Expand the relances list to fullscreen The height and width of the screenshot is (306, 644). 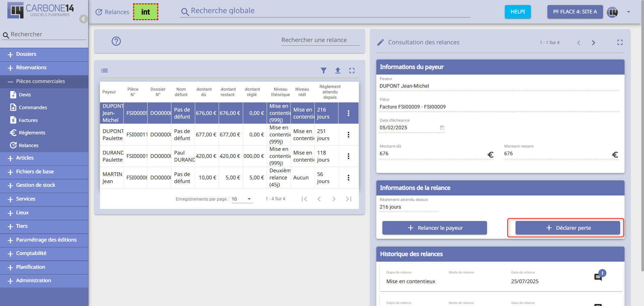point(352,71)
